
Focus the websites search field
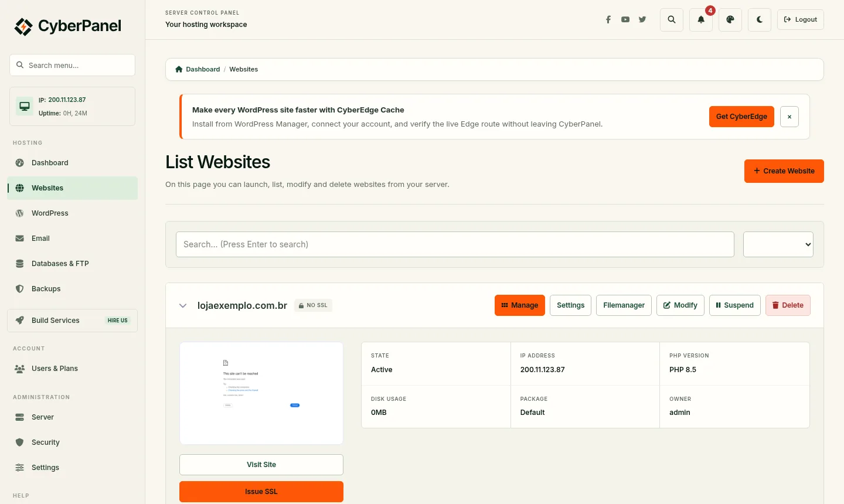[x=455, y=244]
